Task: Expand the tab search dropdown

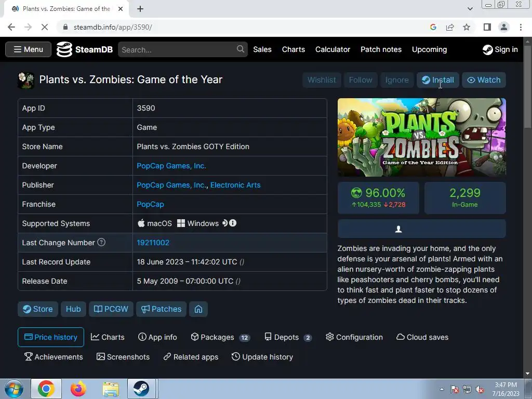Action: pos(470,9)
